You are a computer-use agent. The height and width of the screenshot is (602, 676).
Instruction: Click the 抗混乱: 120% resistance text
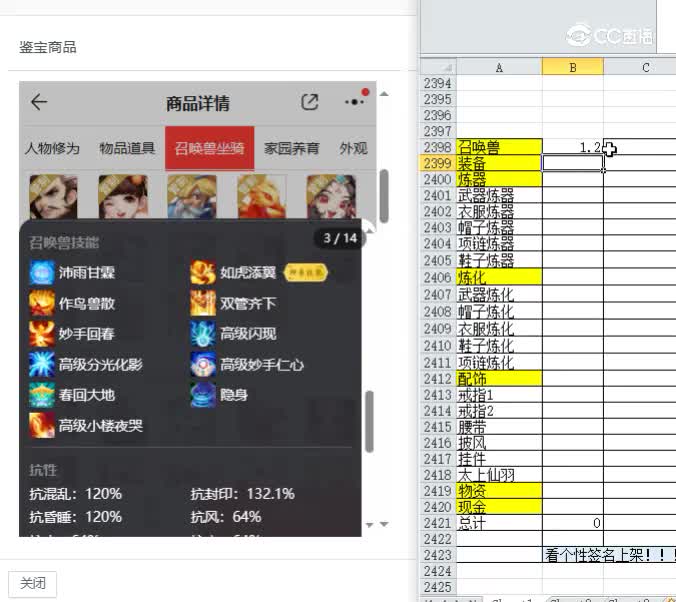click(x=75, y=494)
